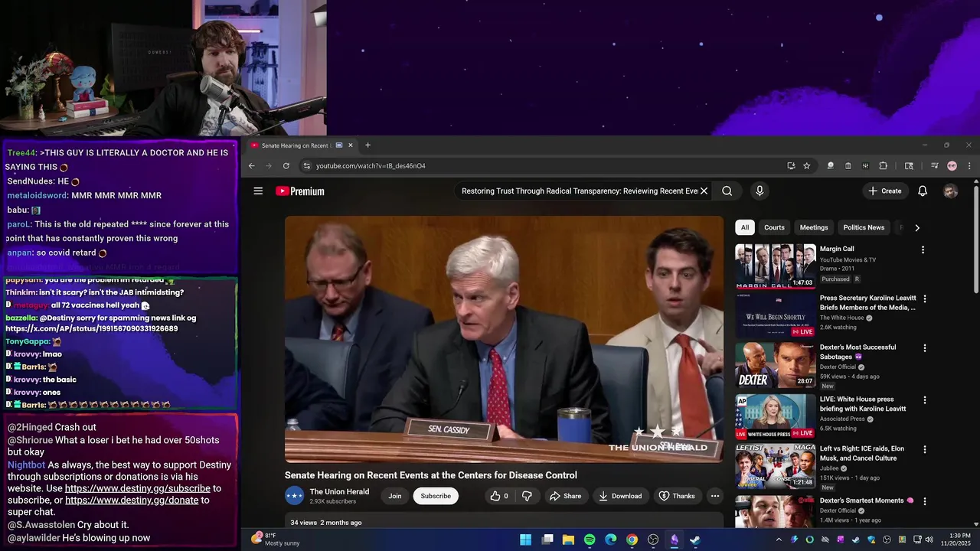Open LIVE White House press briefing title
This screenshot has height=551, width=980.
[863, 404]
